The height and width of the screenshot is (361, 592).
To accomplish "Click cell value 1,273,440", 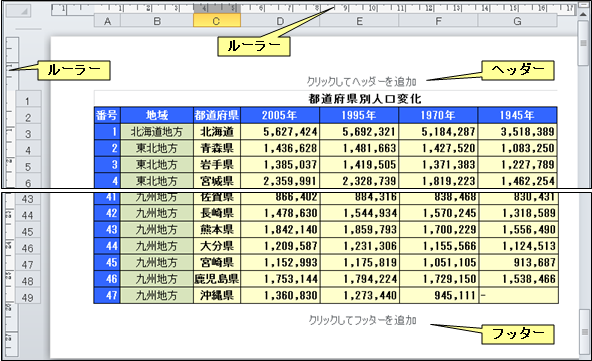I will click(x=359, y=295).
